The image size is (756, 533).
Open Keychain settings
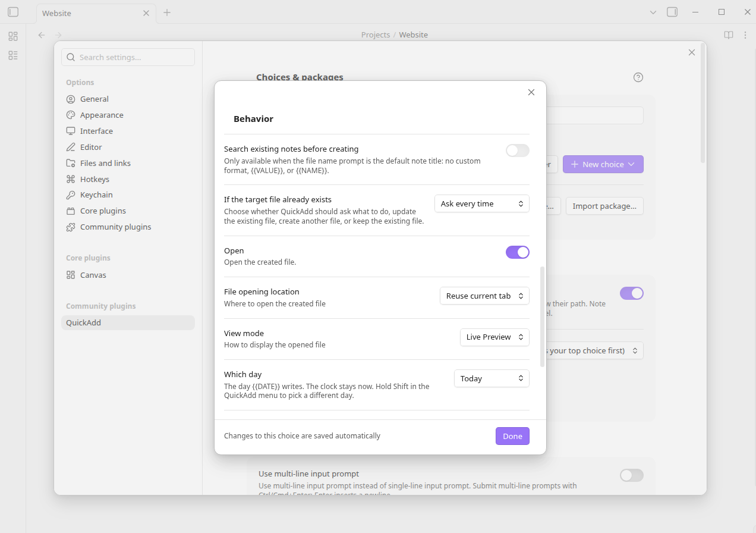[x=128, y=195]
